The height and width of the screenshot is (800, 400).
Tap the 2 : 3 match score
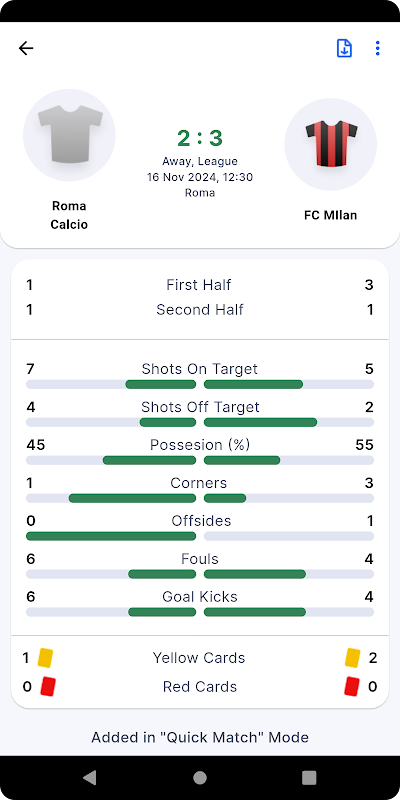[200, 138]
